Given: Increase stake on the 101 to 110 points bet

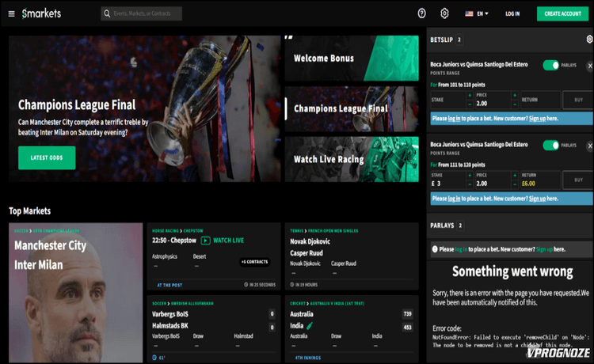Looking at the screenshot, I should pyautogui.click(x=470, y=95).
